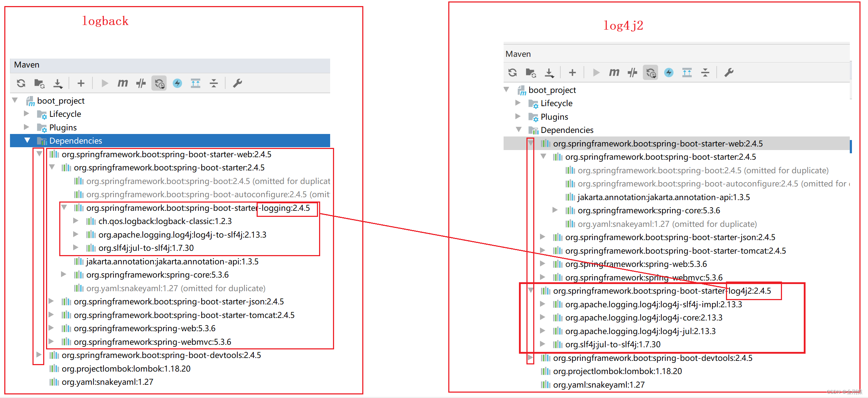Toggle Offline Mode icon in logback panel
Image resolution: width=868 pixels, height=398 pixels.
click(x=159, y=83)
